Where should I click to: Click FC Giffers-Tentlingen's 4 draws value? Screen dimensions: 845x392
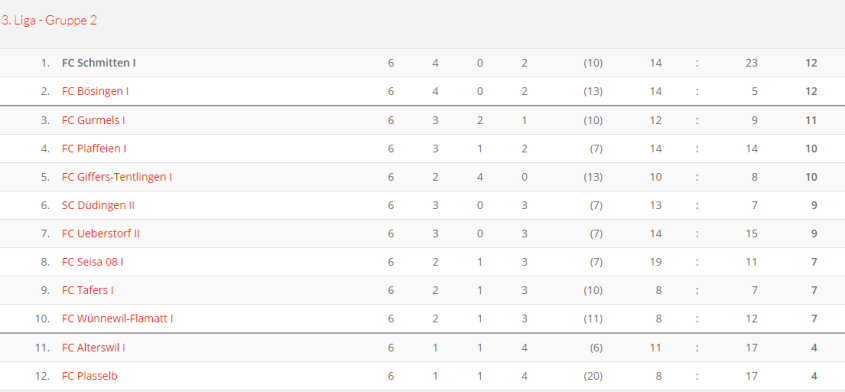pyautogui.click(x=480, y=177)
